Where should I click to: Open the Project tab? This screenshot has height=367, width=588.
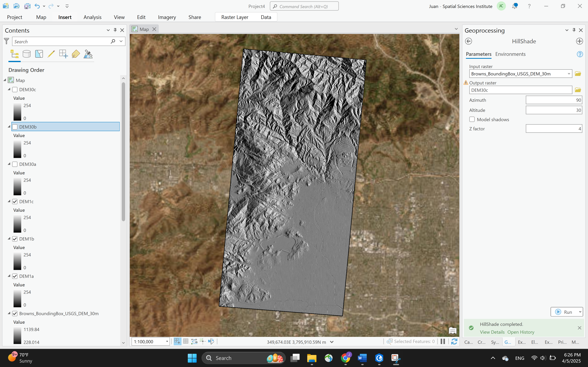point(15,17)
